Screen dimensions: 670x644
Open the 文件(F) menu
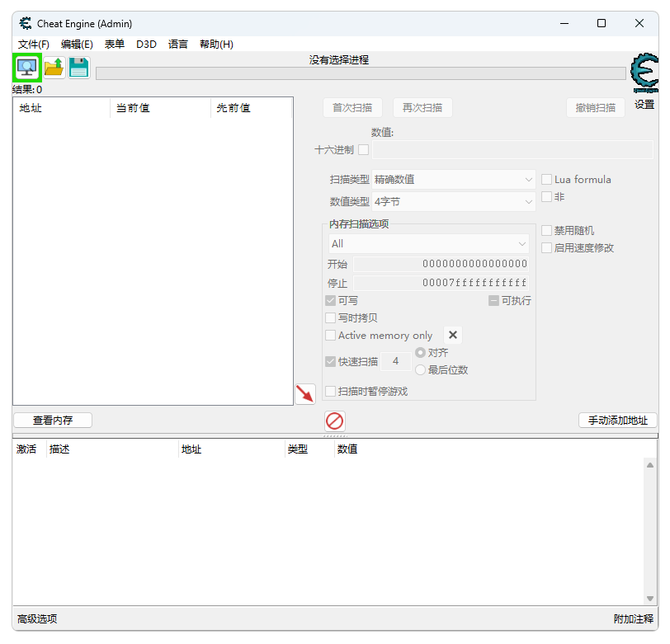(34, 45)
